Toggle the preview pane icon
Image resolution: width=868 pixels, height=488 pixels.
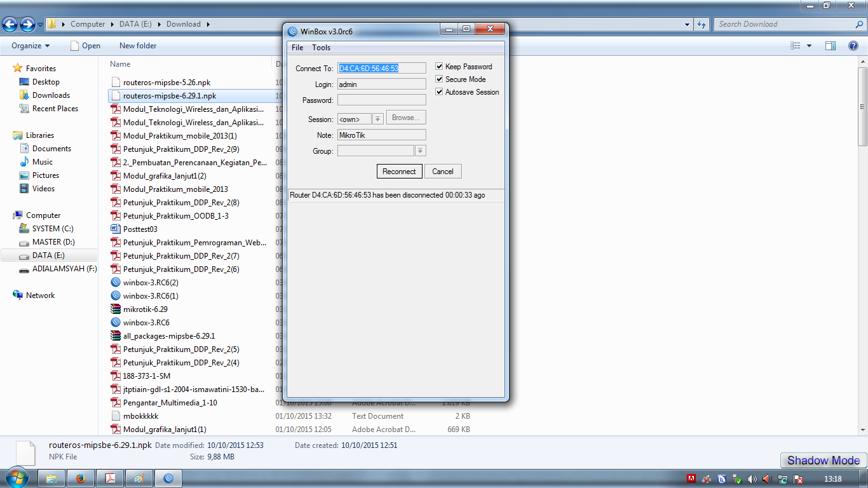pos(831,46)
